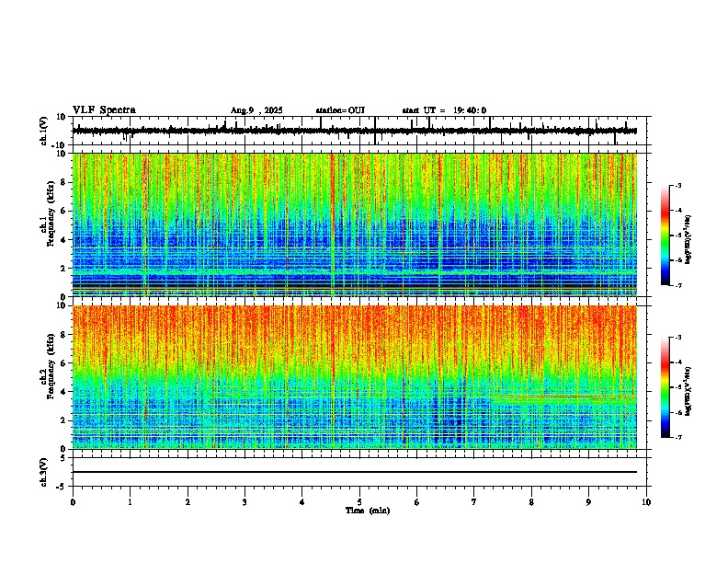The height and width of the screenshot is (563, 728).
Task: Click the flat ch.3 voltage trace line
Action: 354,472
